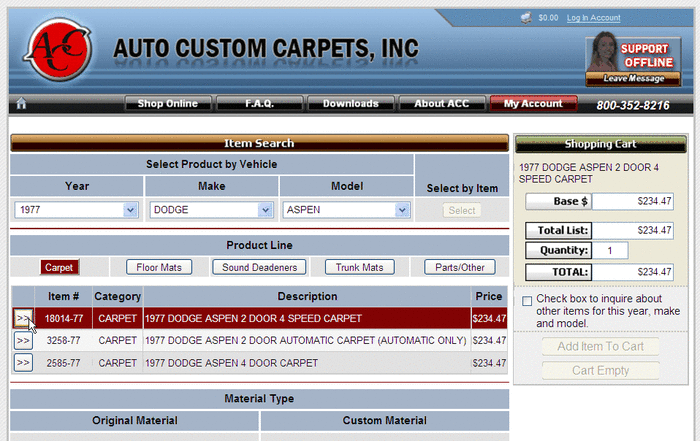700x441 pixels.
Task: Choose the Floor Mats product line
Action: (159, 267)
